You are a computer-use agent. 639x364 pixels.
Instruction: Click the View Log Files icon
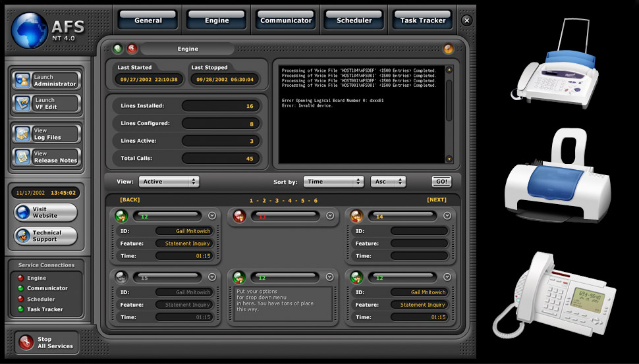click(22, 134)
